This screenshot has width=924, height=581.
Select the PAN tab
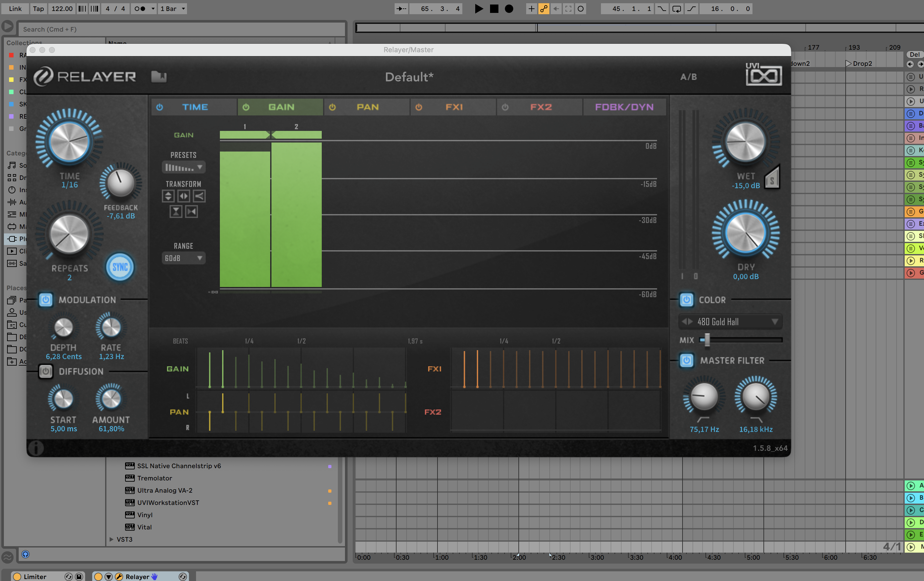coord(367,107)
